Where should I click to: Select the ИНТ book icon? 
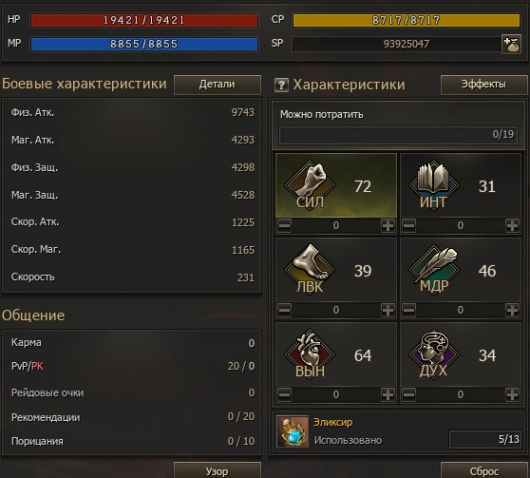tap(434, 185)
